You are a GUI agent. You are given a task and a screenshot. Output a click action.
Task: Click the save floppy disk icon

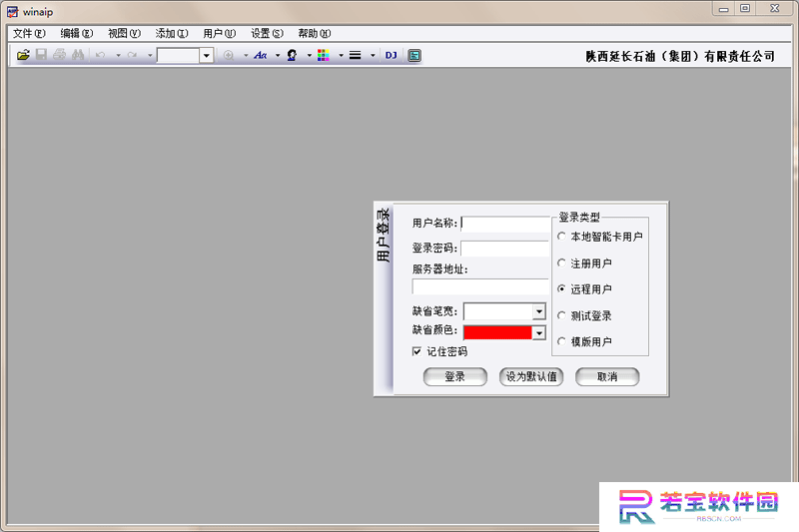pyautogui.click(x=41, y=55)
